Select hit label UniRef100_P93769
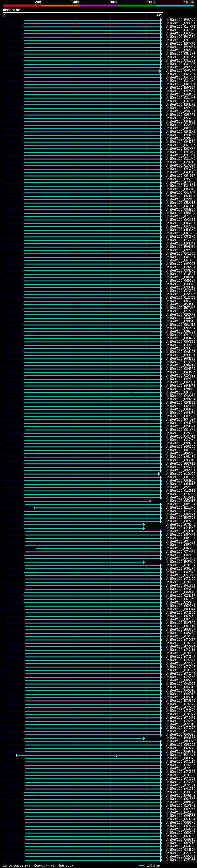197x868 pixels. (x=180, y=169)
